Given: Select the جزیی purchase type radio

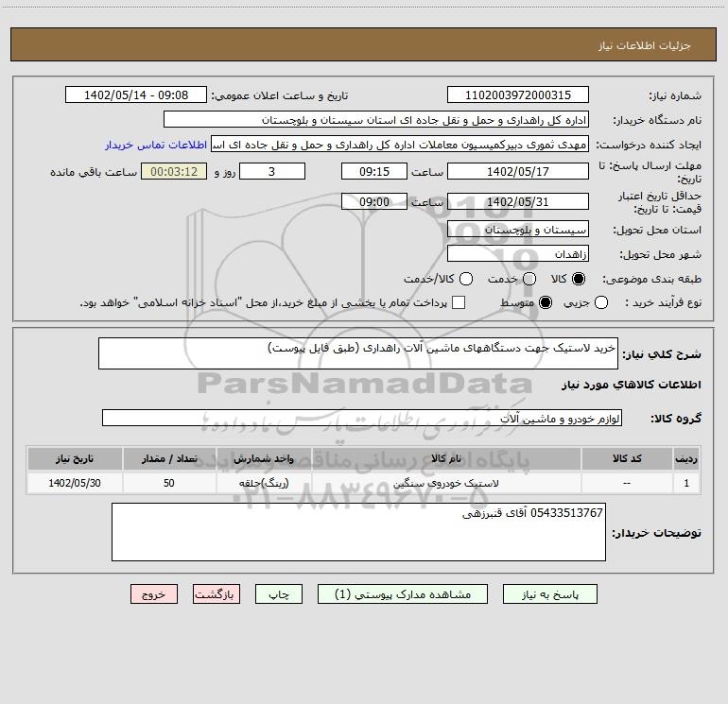Looking at the screenshot, I should coord(601,303).
